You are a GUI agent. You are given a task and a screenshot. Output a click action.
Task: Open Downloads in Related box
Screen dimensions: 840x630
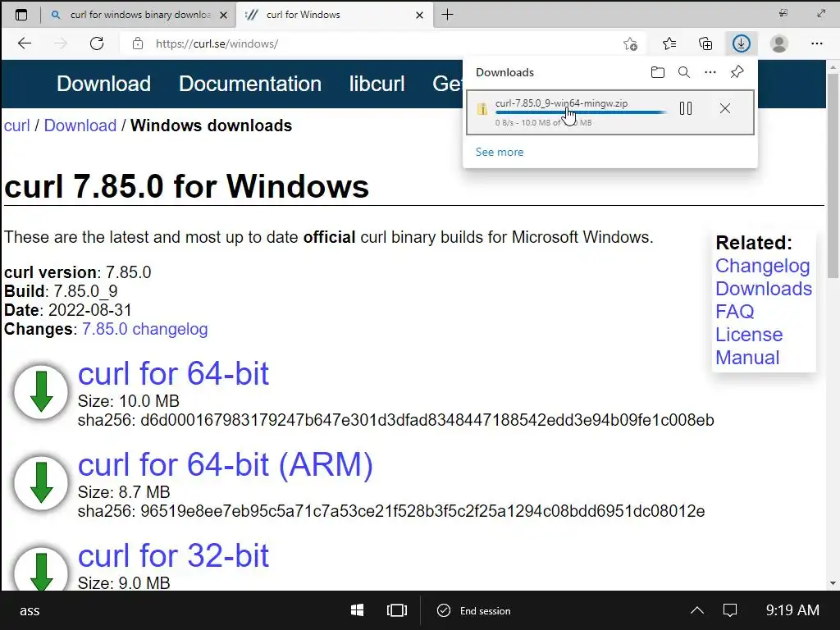764,289
